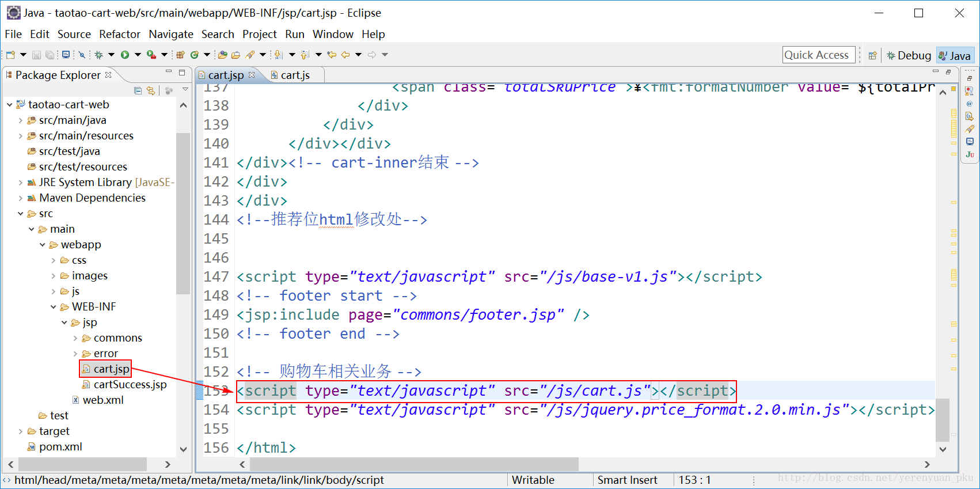
Task: Click the Skip All Breakpoints icon
Action: point(82,55)
